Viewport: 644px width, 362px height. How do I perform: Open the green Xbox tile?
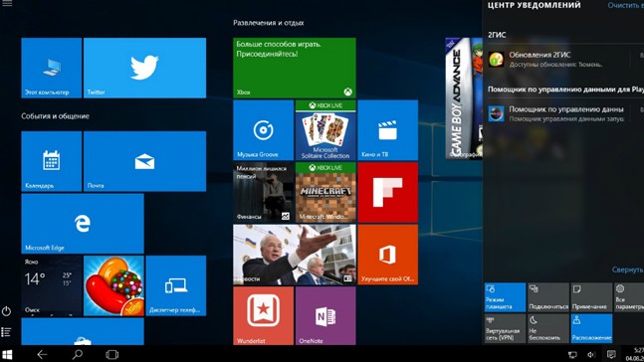click(295, 68)
